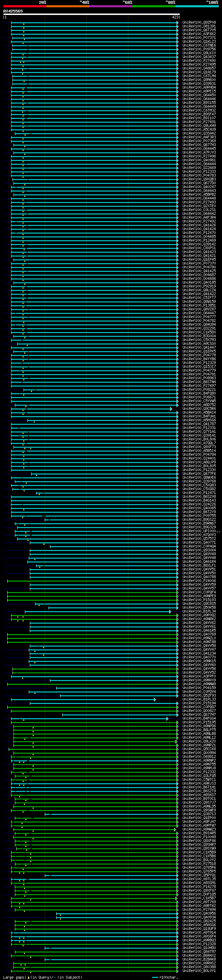The width and height of the screenshot is (222, 980).
Task: Select hit UniRef100_B9SF47
Action: 199,114
